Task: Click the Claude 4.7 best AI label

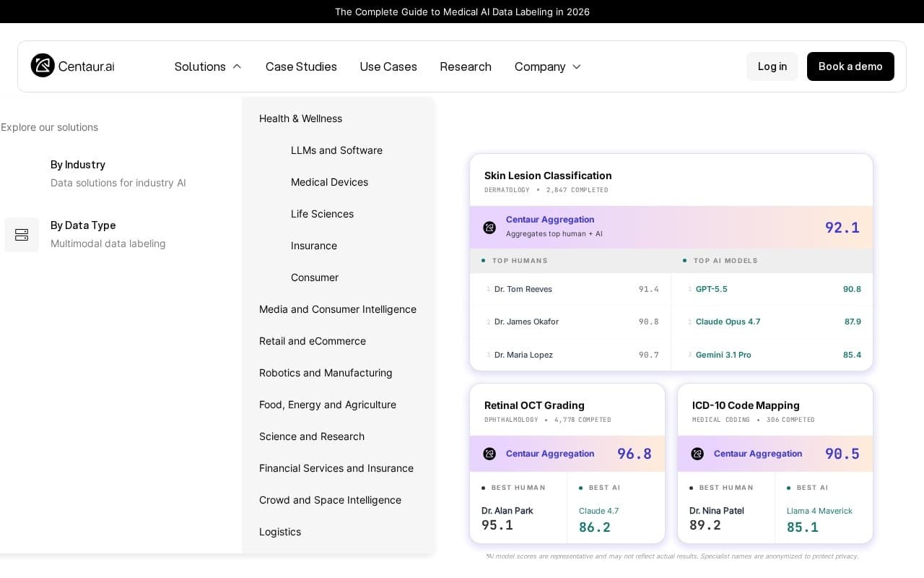Action: tap(598, 511)
